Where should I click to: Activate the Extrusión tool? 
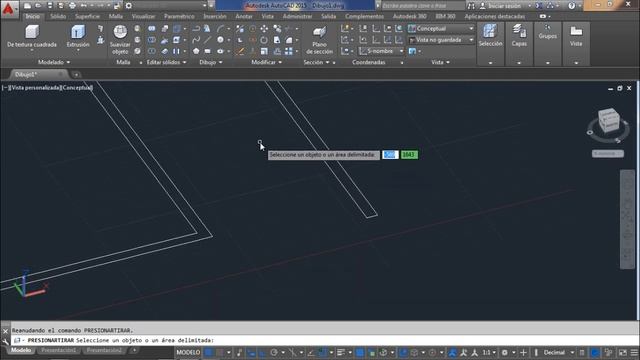pyautogui.click(x=78, y=37)
